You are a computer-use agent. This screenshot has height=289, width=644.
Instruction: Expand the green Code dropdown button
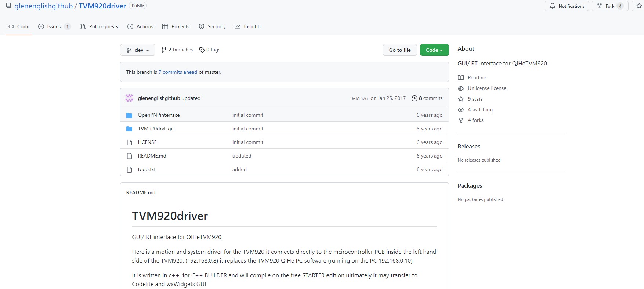tap(434, 50)
